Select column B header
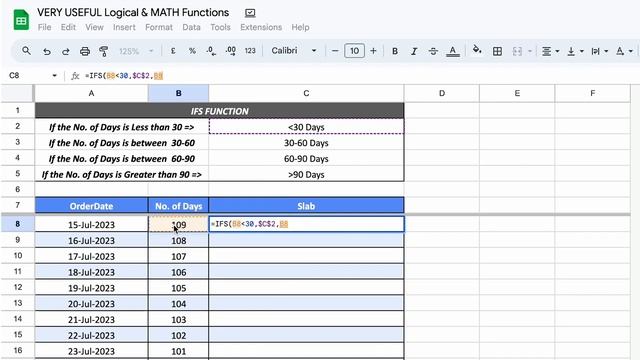 (x=178, y=93)
